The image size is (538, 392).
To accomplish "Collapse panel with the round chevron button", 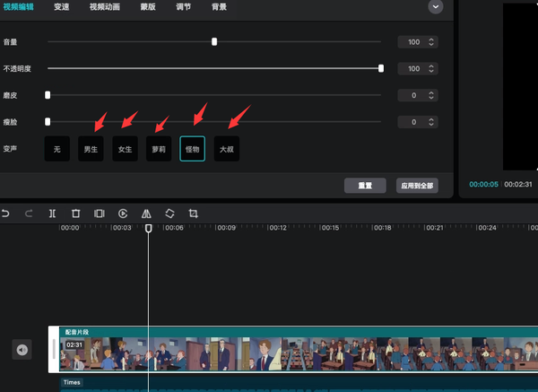I will tap(436, 6).
